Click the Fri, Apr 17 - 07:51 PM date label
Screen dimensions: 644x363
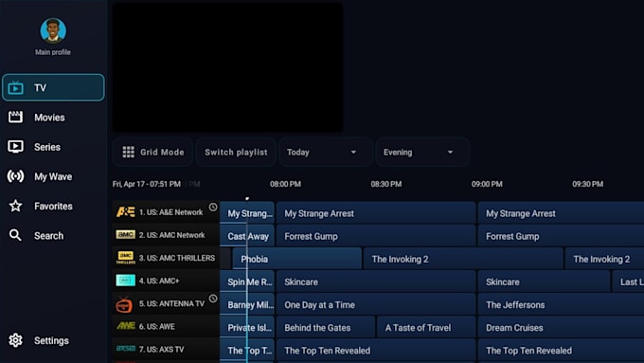[146, 184]
